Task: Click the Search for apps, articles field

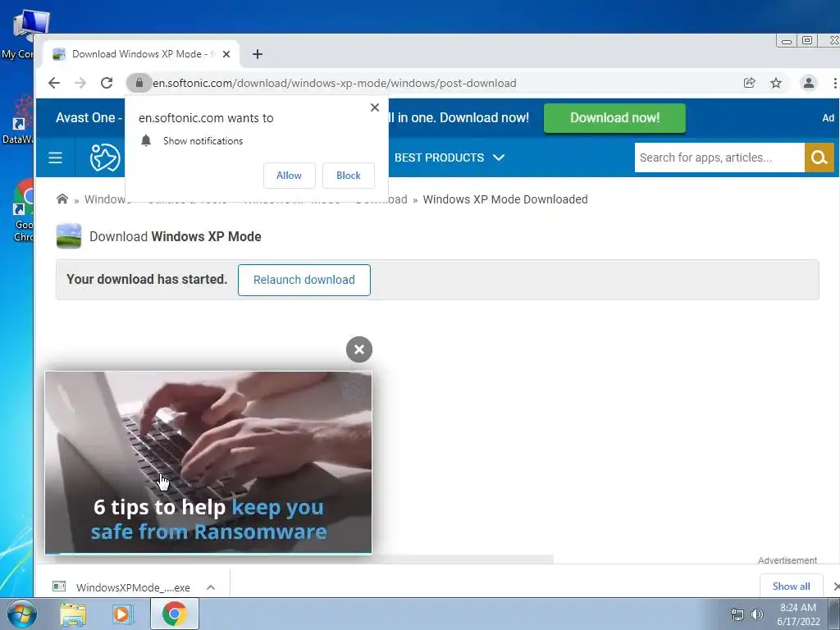Action: pyautogui.click(x=719, y=157)
